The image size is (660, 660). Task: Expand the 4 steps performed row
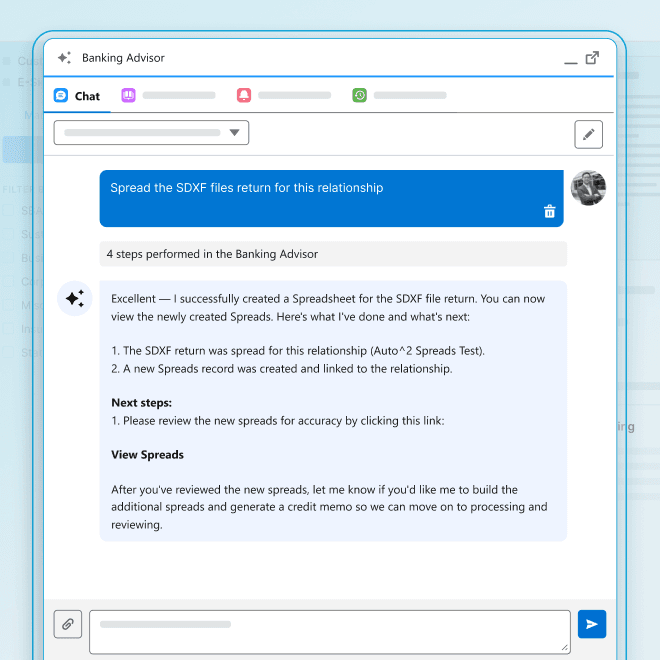pos(333,254)
